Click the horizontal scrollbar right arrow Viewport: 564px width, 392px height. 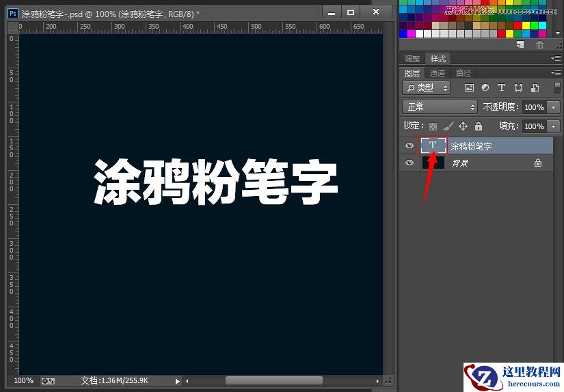coord(377,380)
